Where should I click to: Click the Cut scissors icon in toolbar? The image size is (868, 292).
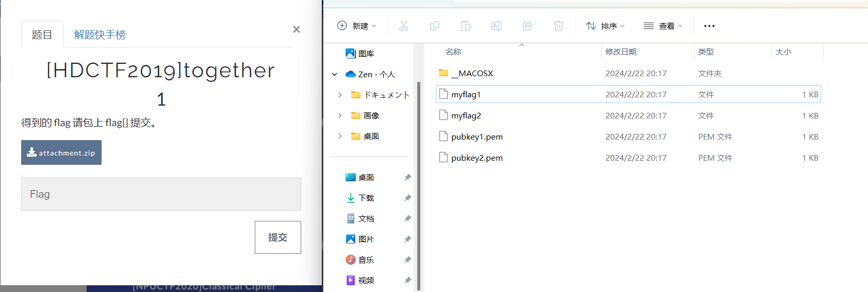(x=403, y=26)
